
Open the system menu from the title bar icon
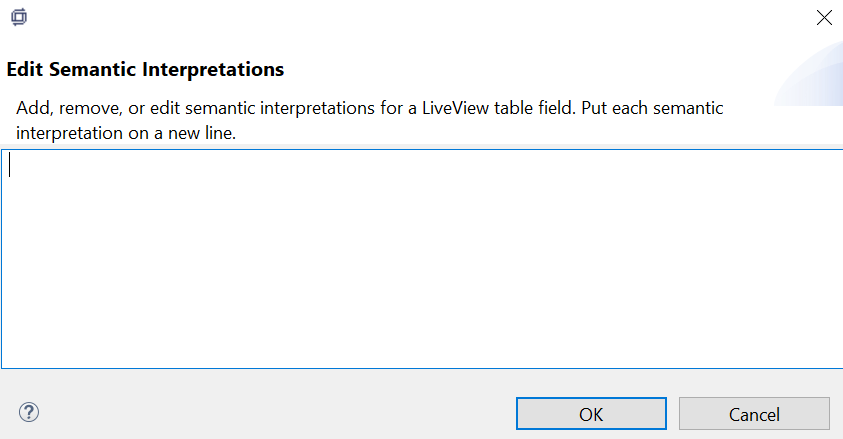18,17
